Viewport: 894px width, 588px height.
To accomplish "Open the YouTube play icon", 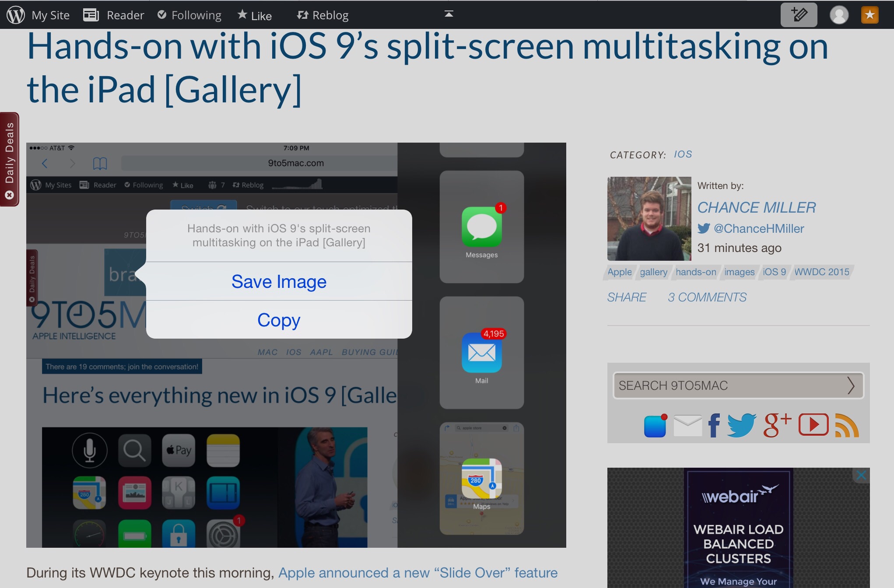I will (x=813, y=425).
